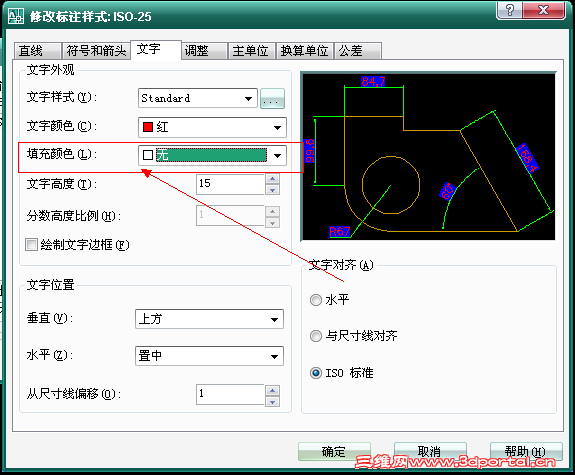Image resolution: width=575 pixels, height=475 pixels.
Task: Open text style browse button (...)
Action: click(x=272, y=98)
